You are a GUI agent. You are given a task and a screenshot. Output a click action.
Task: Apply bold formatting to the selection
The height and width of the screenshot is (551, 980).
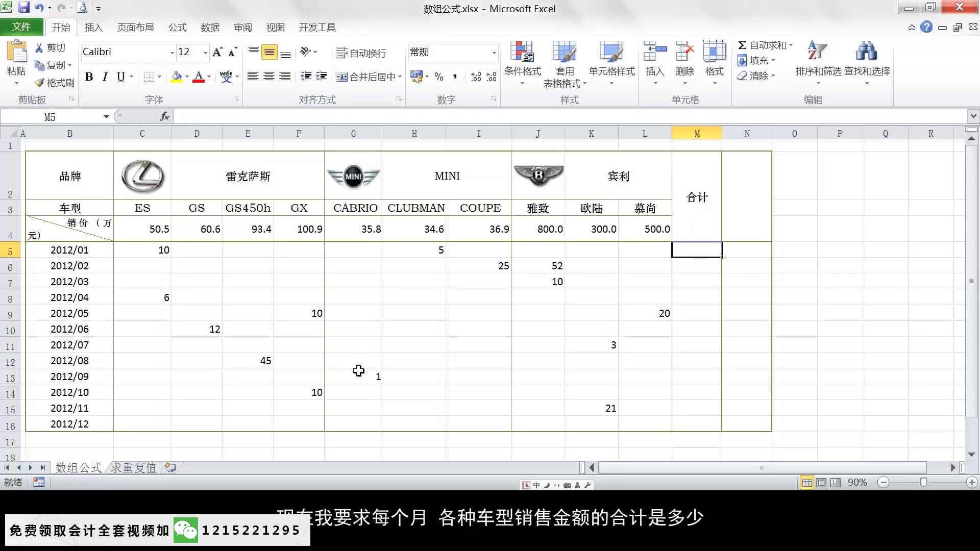(x=89, y=77)
